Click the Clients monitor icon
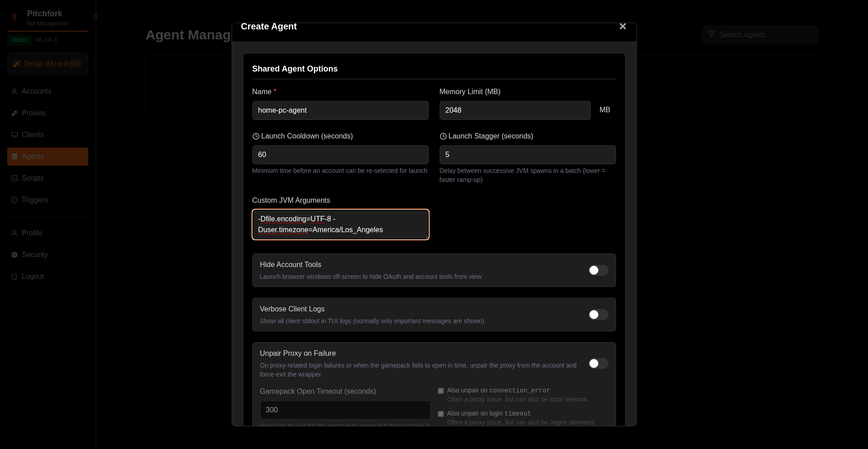Screen dimensions: 868x449 14,135
